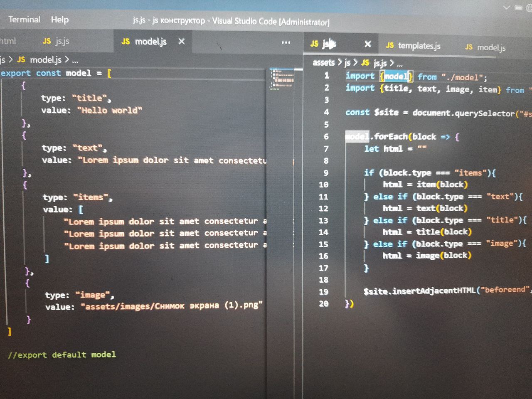Click the type: "items" line in model.js

point(78,197)
